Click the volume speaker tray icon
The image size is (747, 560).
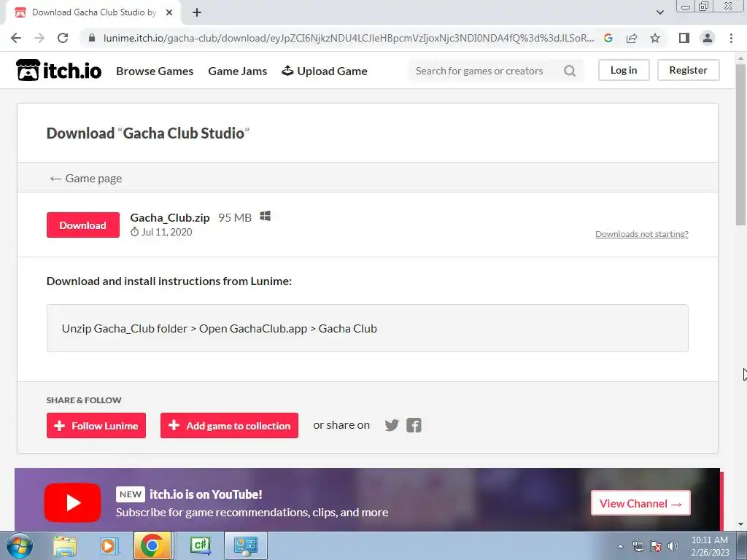pos(673,546)
